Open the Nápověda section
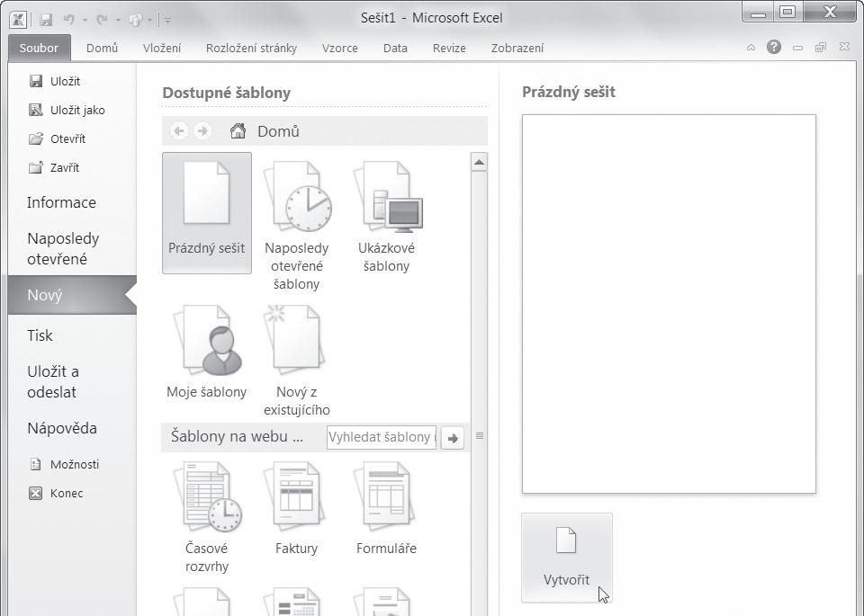This screenshot has height=616, width=864. 62,428
